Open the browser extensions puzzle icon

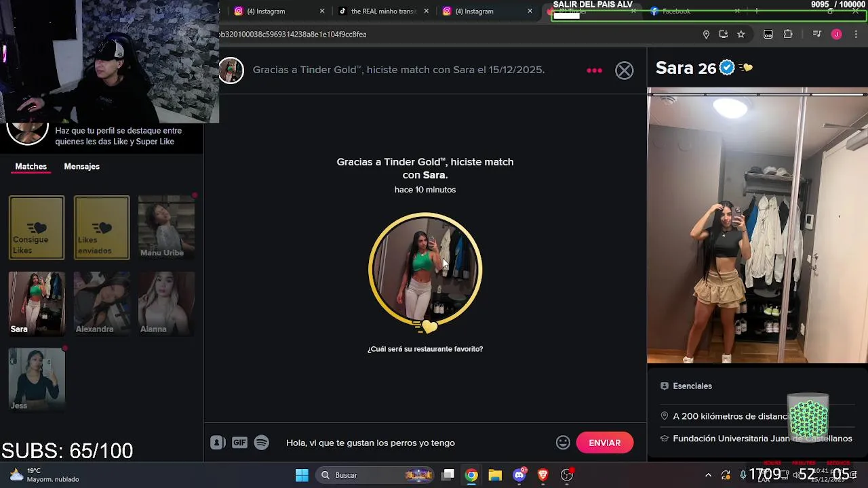point(788,35)
